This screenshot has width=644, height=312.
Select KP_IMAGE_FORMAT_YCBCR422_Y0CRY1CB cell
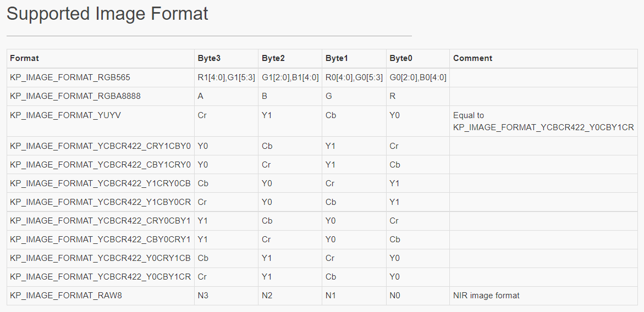(100, 258)
